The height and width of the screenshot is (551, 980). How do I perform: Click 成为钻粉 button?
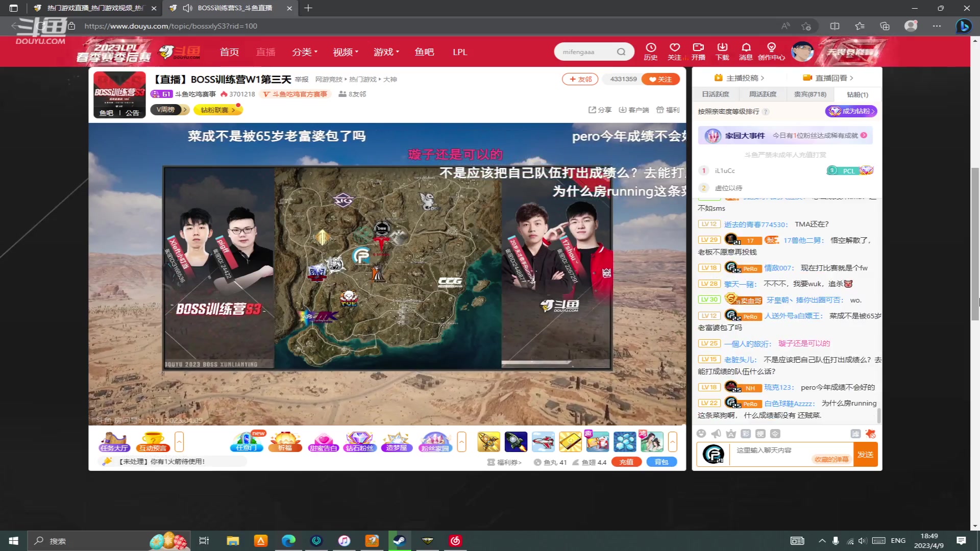click(851, 111)
